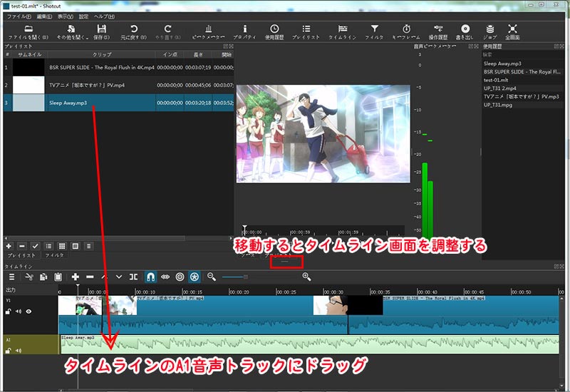Switch playlist to icons view

76,246
